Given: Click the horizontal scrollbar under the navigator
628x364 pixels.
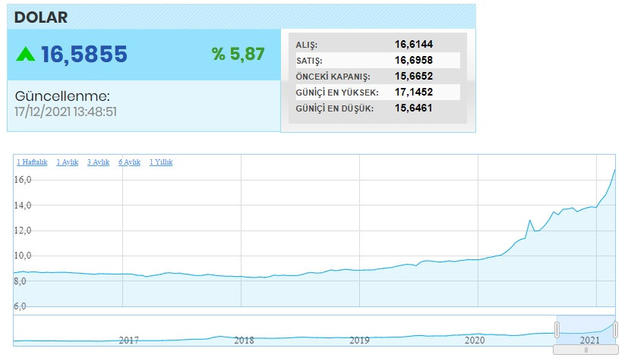Looking at the screenshot, I should (585, 350).
